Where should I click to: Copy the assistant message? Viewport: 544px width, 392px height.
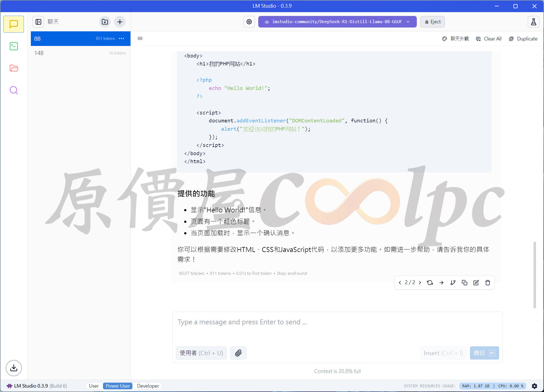pyautogui.click(x=464, y=283)
